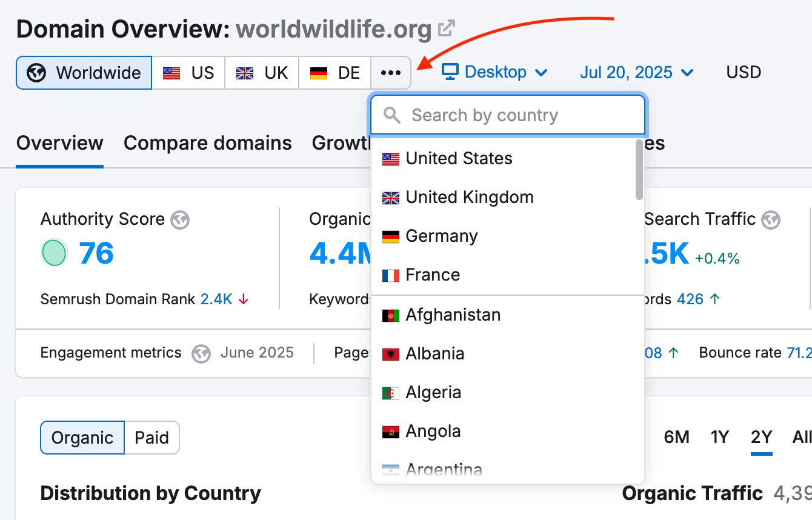Select the Organic toggle
Image resolution: width=812 pixels, height=520 pixels.
[82, 438]
